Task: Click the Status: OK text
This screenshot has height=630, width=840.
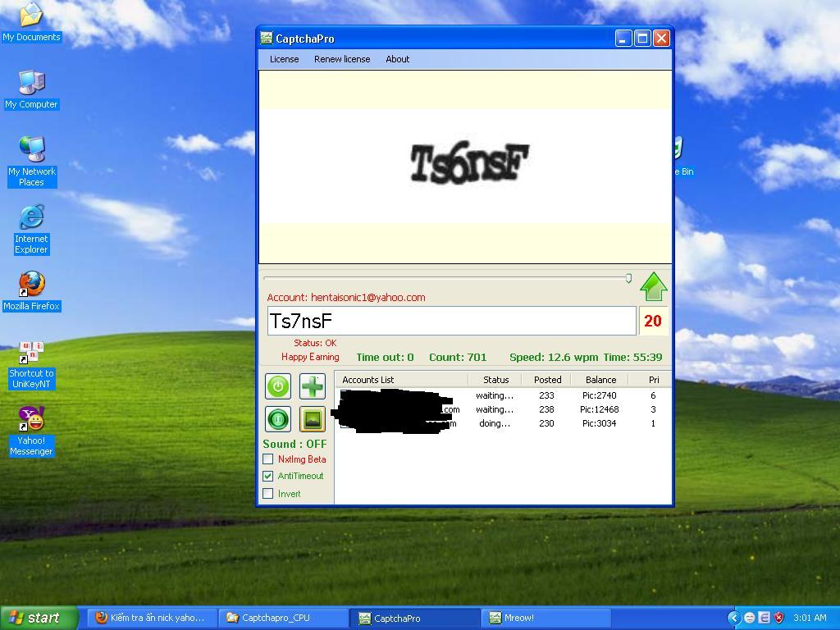Action: [315, 343]
